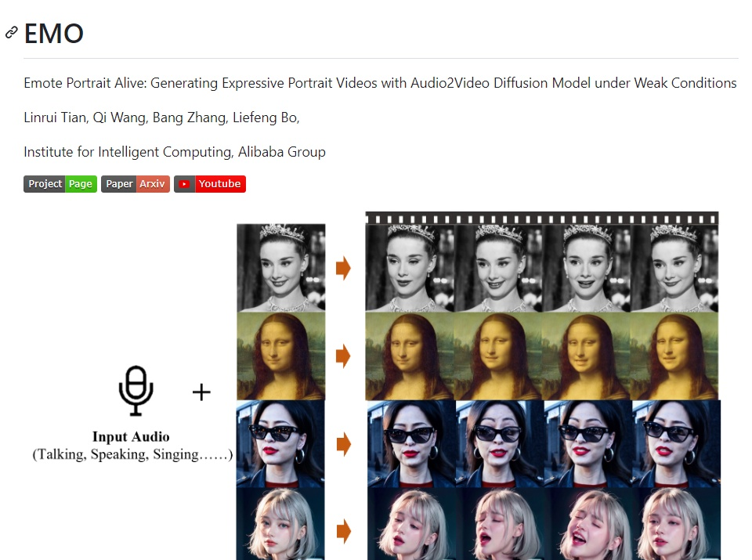
Task: Click the 'Emote Portrait Alive' title line
Action: click(381, 83)
